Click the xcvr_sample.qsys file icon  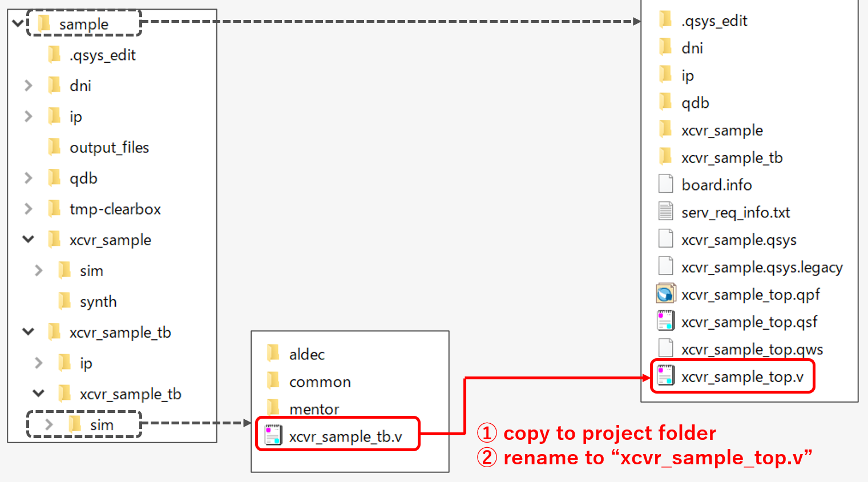tap(665, 240)
